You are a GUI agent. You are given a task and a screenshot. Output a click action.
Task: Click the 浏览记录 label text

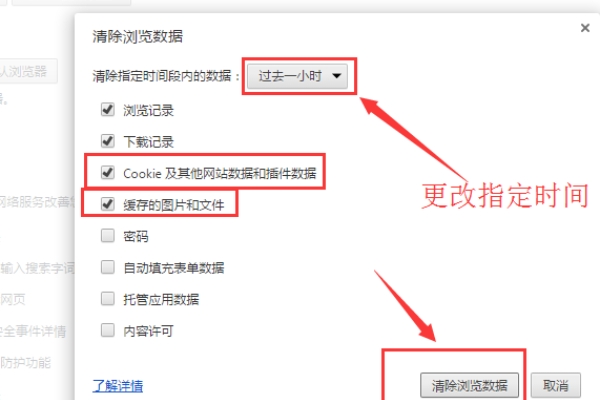click(148, 111)
